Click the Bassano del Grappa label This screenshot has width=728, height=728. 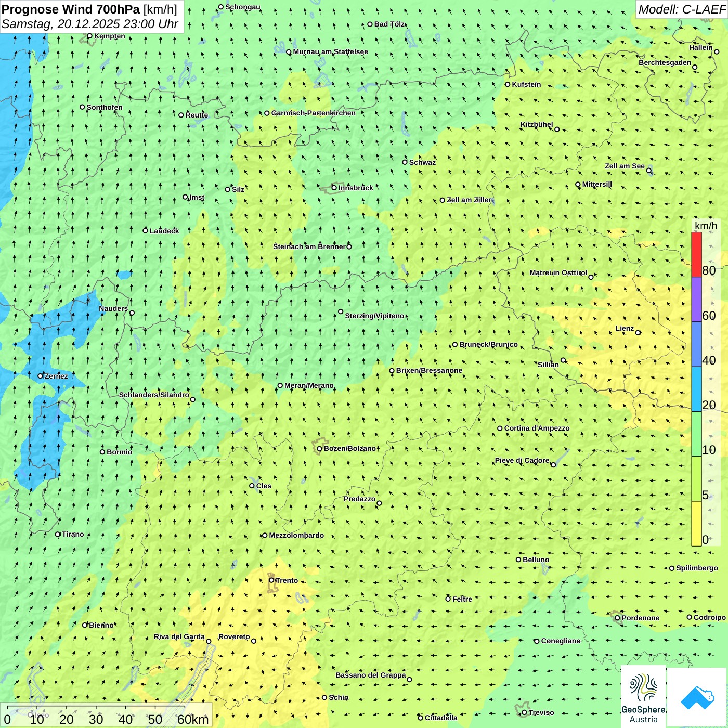[x=370, y=675]
